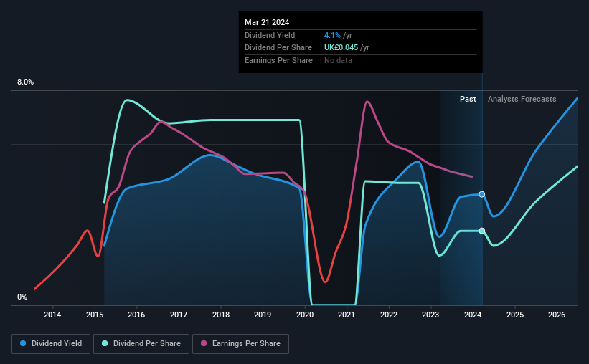Click the 2018 x-axis label

click(221, 315)
